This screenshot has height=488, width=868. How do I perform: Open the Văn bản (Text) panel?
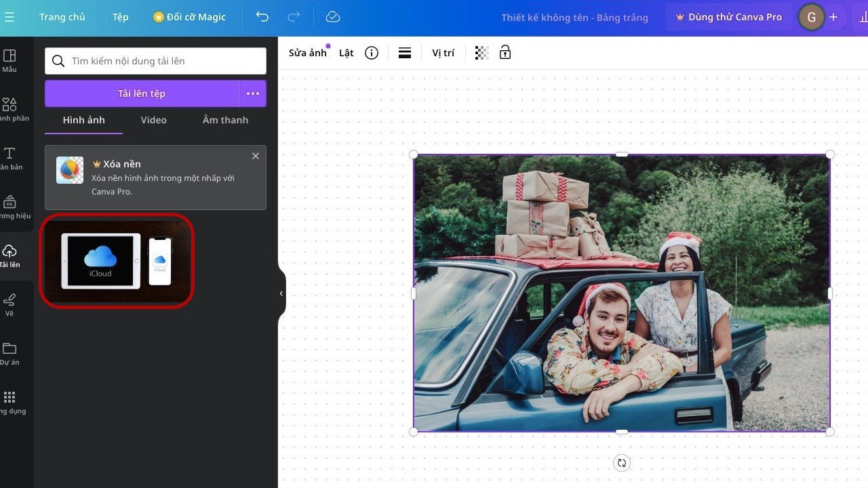click(10, 157)
